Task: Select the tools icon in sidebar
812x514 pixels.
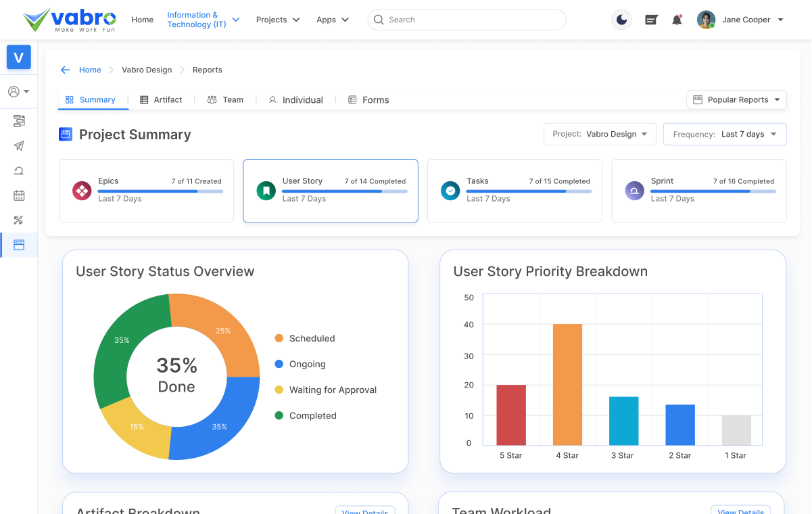Action: click(19, 220)
